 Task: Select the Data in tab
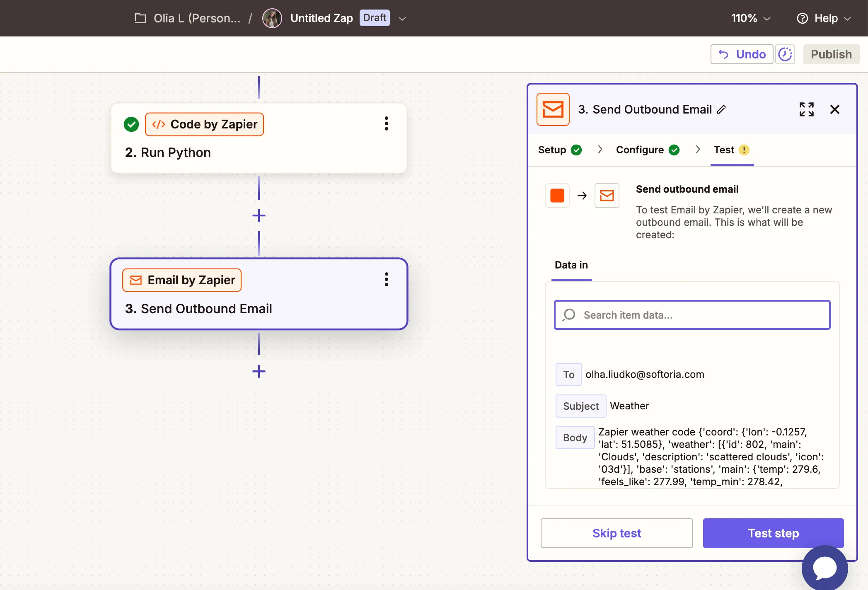(x=571, y=265)
